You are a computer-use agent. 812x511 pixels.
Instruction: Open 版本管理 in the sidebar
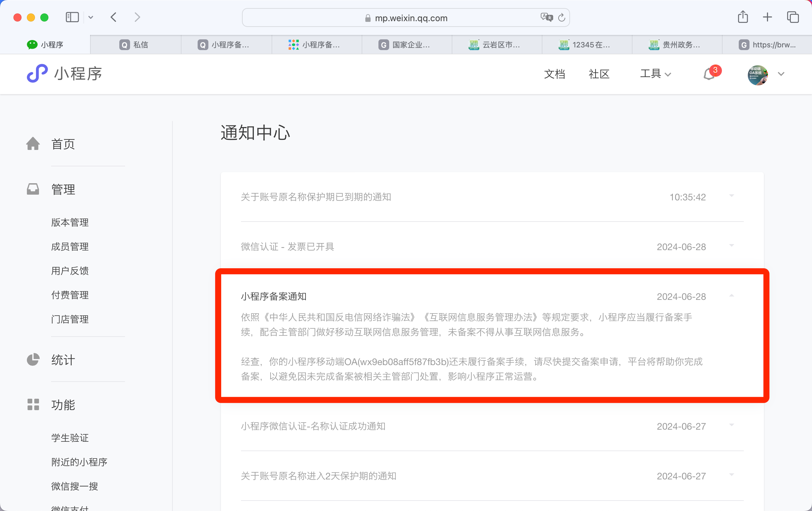tap(70, 222)
